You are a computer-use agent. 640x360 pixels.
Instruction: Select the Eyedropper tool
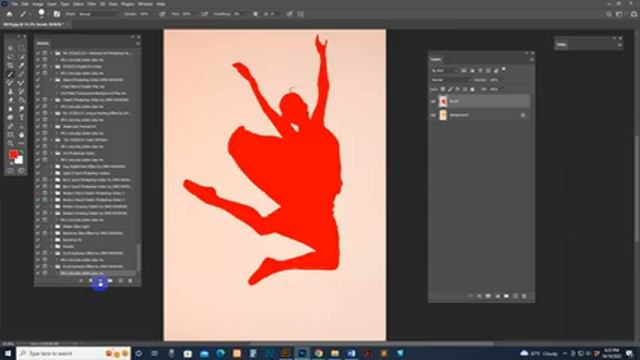(x=21, y=66)
